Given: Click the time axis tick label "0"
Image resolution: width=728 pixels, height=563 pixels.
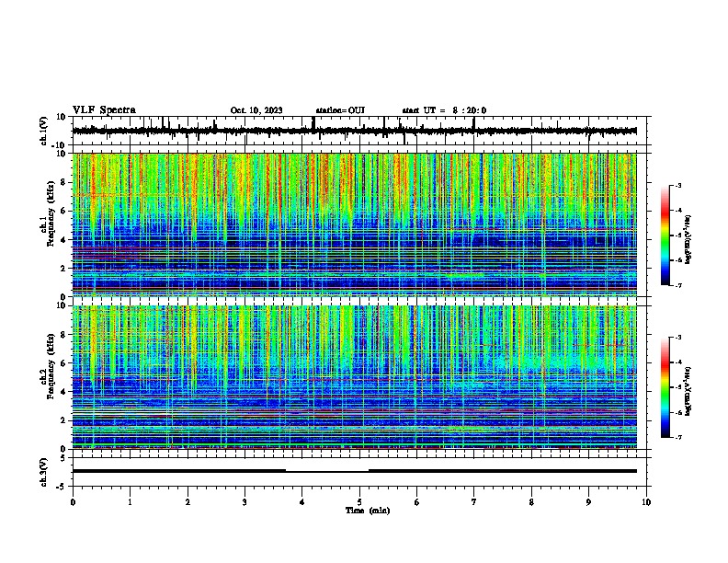Looking at the screenshot, I should [73, 502].
